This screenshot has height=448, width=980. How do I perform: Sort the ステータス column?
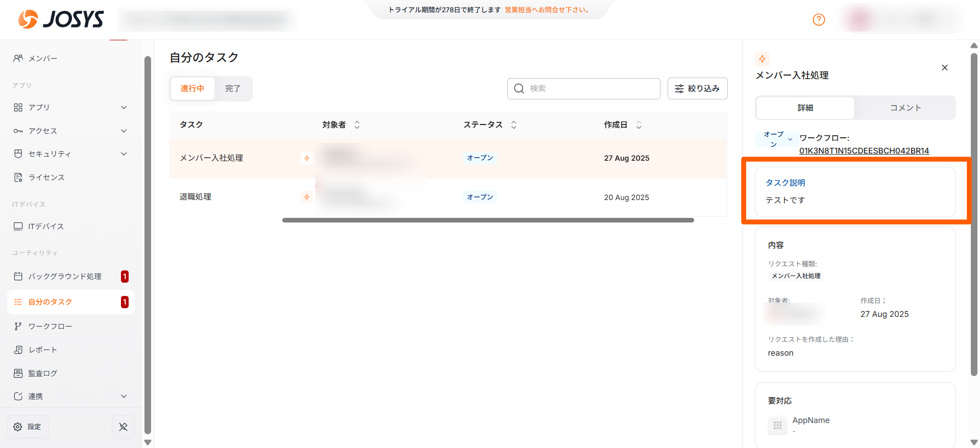point(513,125)
